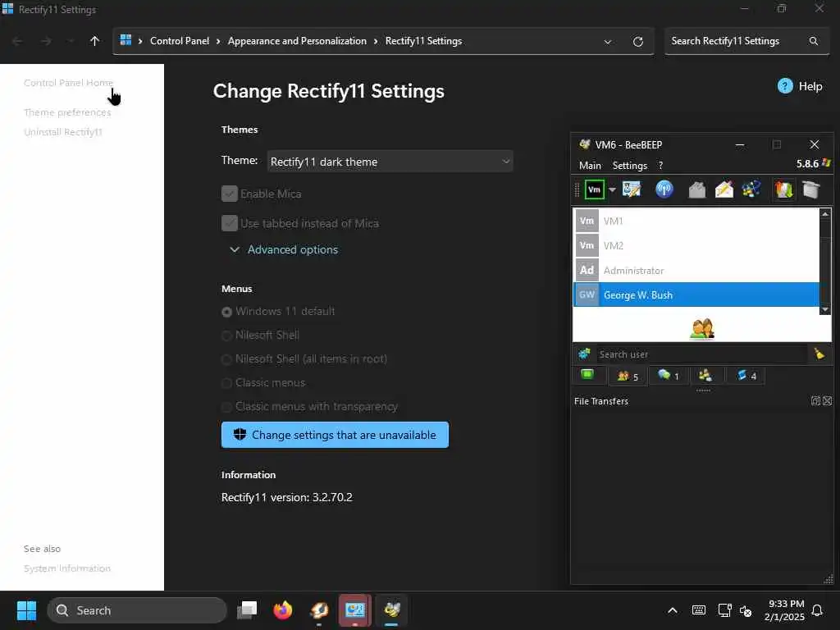This screenshot has width=840, height=630.
Task: Click the blue broadcast antenna icon in BeeBEEP
Action: (x=664, y=189)
